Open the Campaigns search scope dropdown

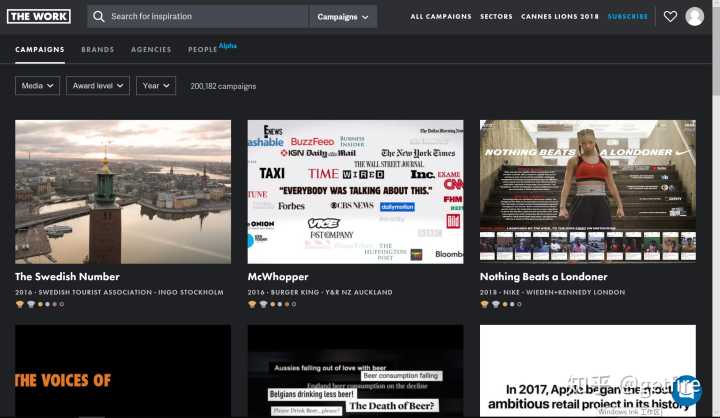(343, 17)
